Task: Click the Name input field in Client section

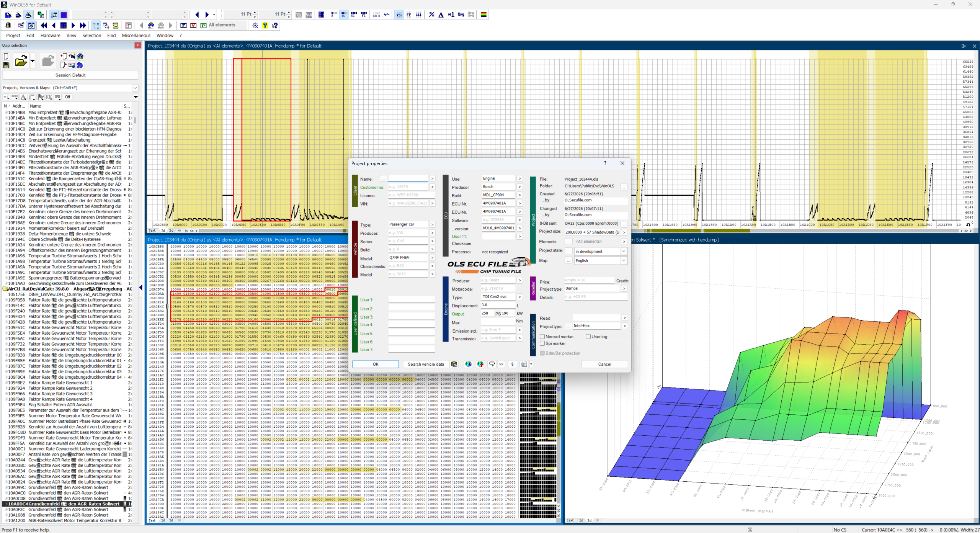Action: [x=408, y=178]
